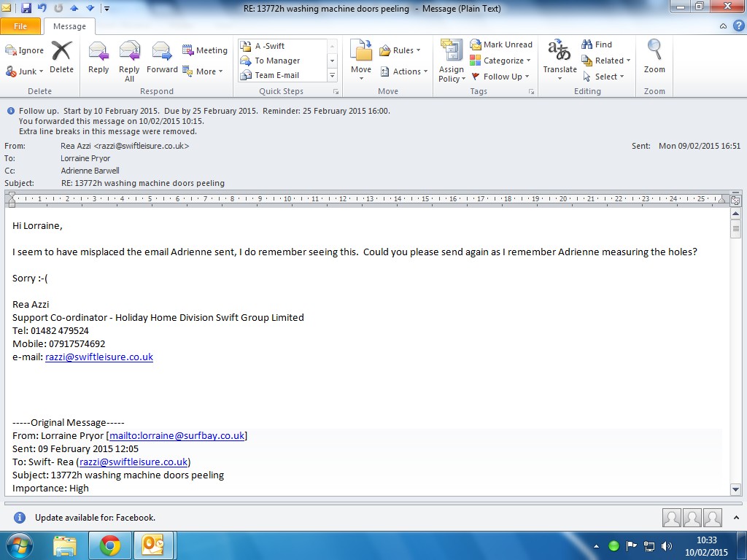
Task: Click the info icon next to Facebook update
Action: [20, 518]
